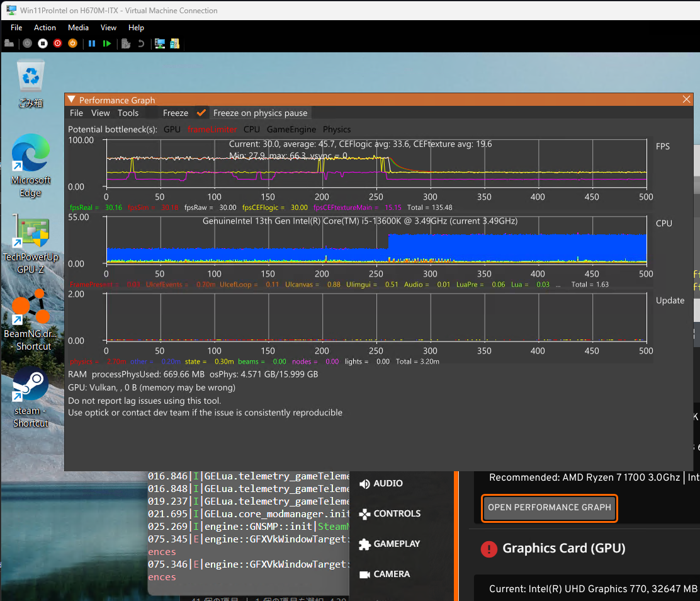Turn off the VM with white stop icon
700x601 pixels.
[43, 43]
